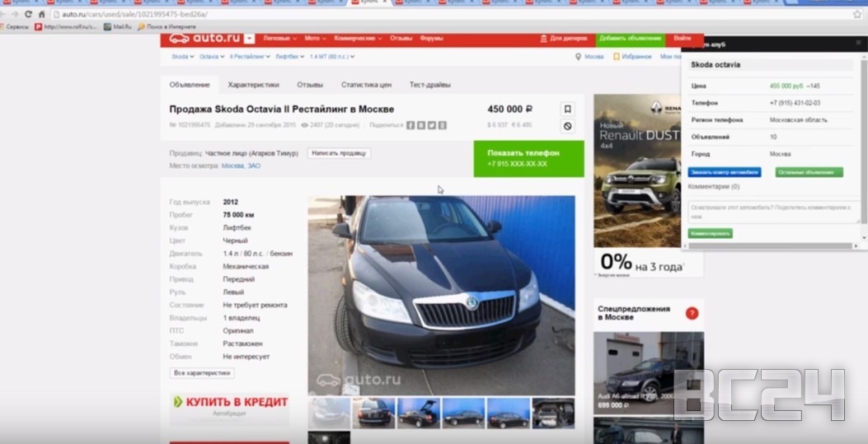This screenshot has width=868, height=444.
Task: Star this page in the address bar
Action: 856,14
